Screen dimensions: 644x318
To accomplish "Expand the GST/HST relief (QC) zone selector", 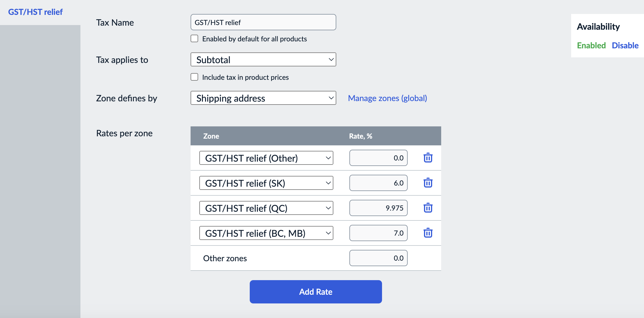I will pyautogui.click(x=266, y=208).
